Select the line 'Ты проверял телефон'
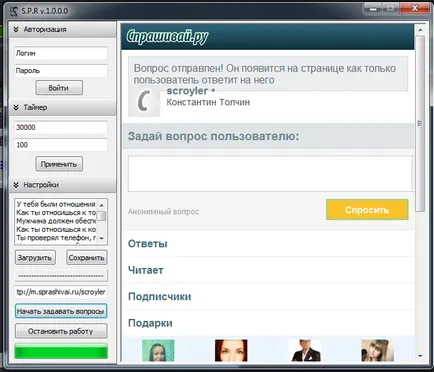Viewport: 434px width, 372px height. (x=56, y=238)
